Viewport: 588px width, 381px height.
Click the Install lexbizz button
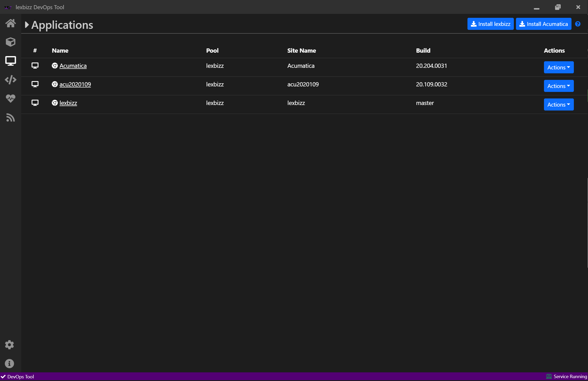(x=491, y=24)
